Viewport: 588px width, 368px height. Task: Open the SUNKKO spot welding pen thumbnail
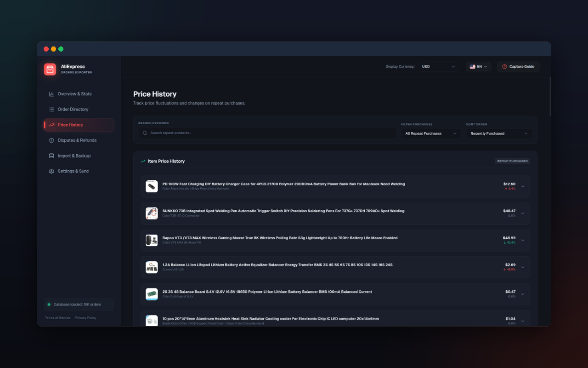(x=152, y=213)
